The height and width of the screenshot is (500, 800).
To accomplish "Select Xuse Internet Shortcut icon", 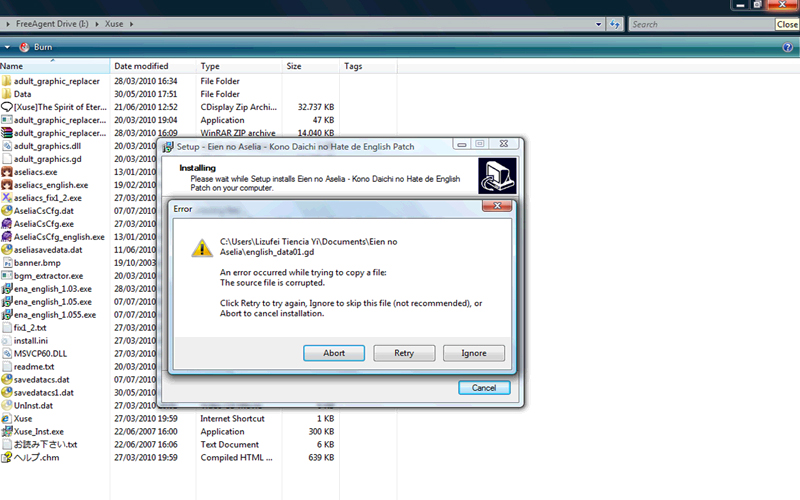I will point(7,419).
